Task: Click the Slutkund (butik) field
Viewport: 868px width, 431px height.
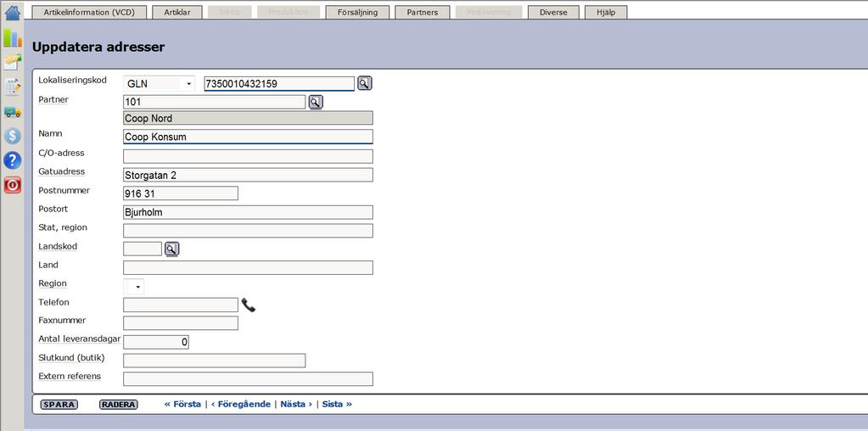Action: [x=214, y=361]
